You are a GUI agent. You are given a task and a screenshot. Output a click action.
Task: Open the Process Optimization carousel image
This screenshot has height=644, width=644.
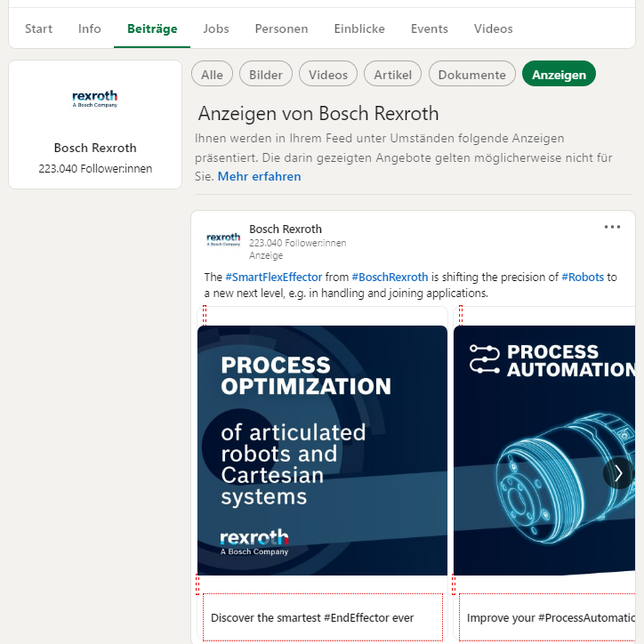click(x=322, y=451)
